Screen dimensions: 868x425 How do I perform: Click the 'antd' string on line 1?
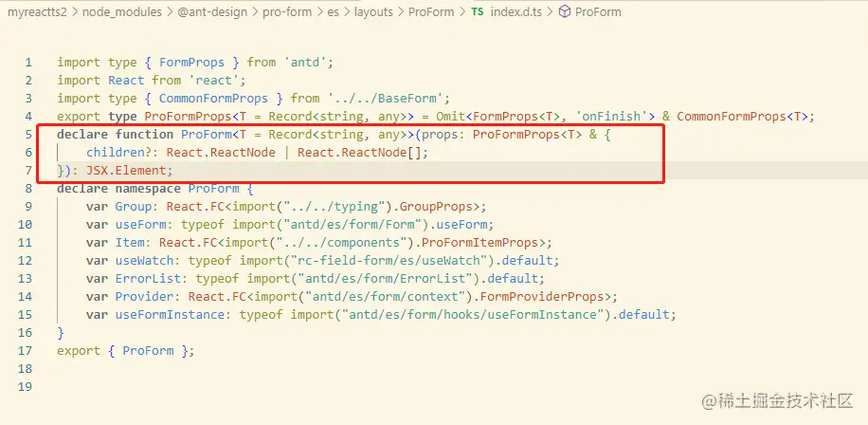305,62
